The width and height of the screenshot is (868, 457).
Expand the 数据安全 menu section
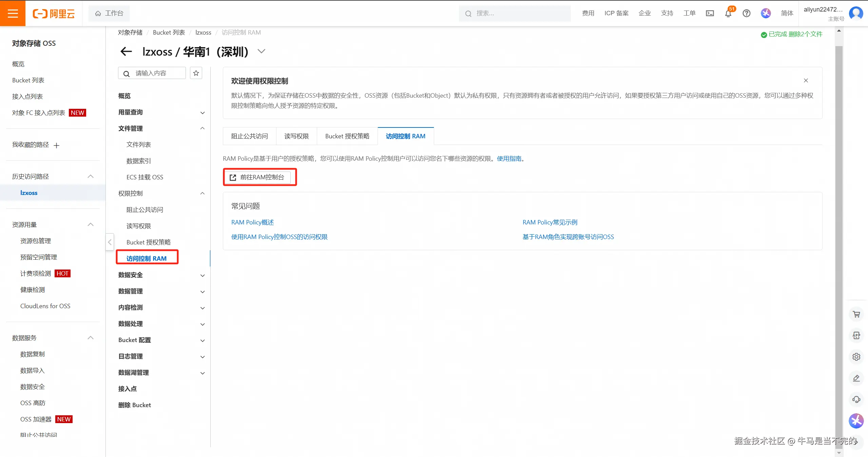click(x=202, y=276)
